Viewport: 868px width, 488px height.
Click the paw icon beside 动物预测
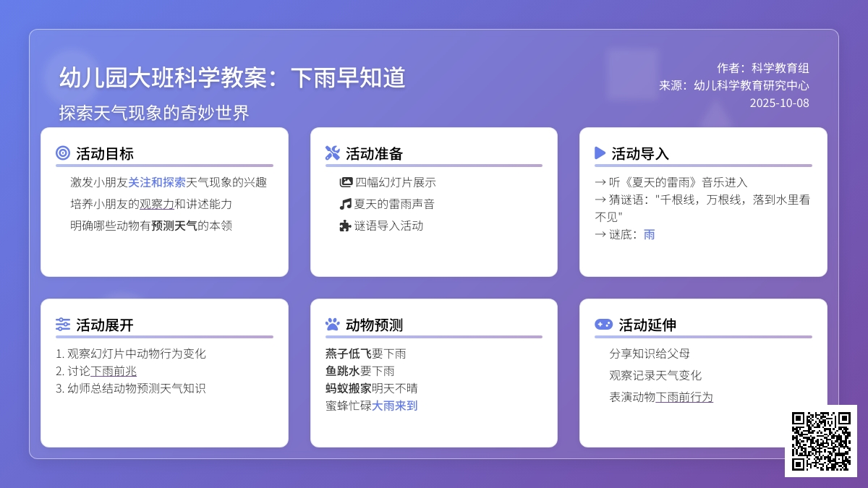[x=333, y=325]
